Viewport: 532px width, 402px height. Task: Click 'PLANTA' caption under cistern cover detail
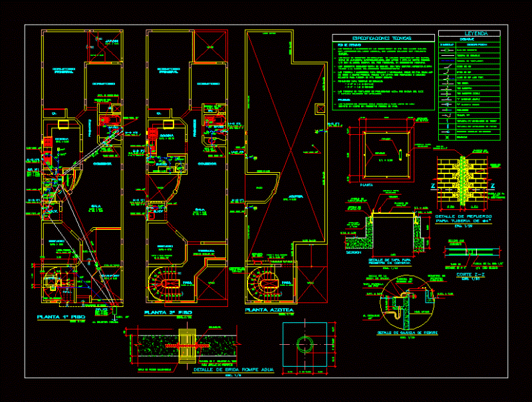coord(366,185)
